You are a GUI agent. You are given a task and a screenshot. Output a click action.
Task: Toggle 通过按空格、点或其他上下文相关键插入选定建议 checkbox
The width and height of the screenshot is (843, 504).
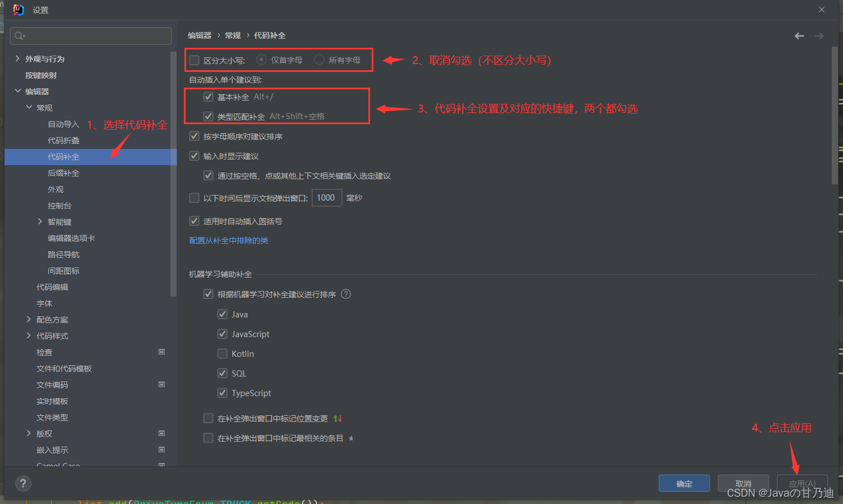[209, 175]
